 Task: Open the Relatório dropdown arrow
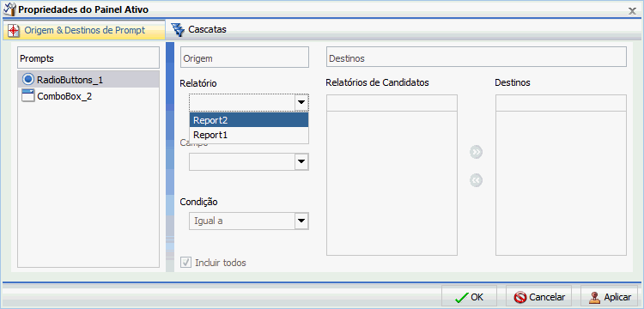click(301, 103)
